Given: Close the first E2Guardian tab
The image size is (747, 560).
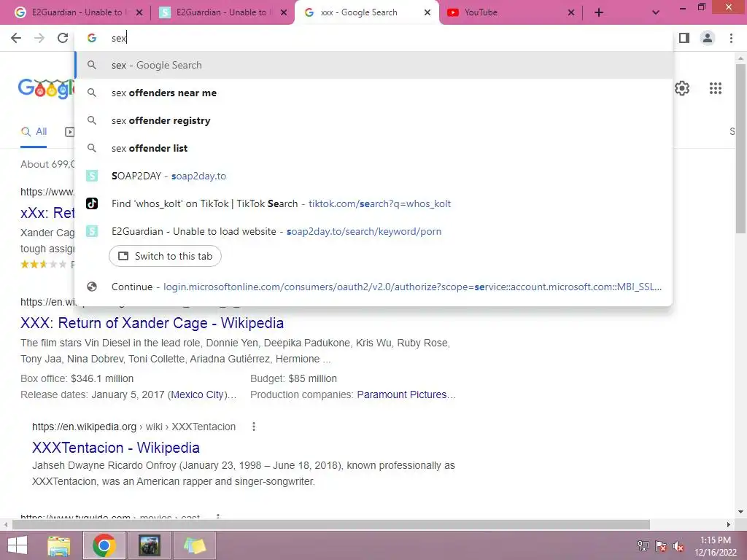Looking at the screenshot, I should [x=139, y=13].
